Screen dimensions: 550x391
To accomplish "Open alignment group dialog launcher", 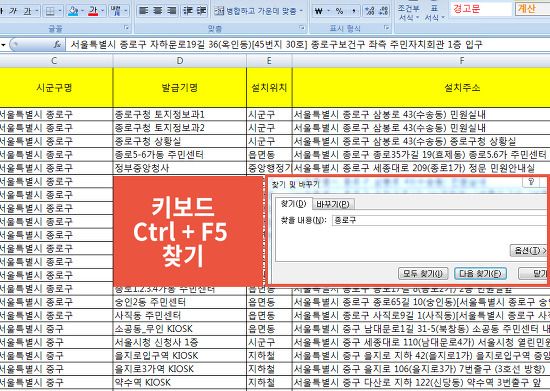I will tap(302, 27).
